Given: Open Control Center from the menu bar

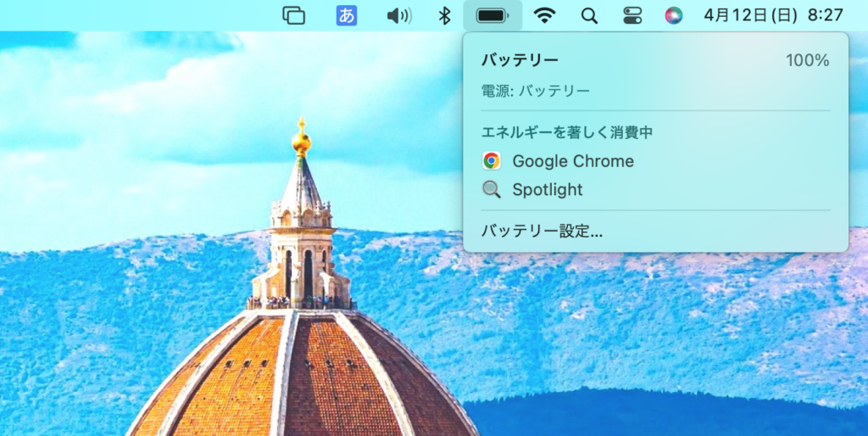Looking at the screenshot, I should click(x=632, y=15).
